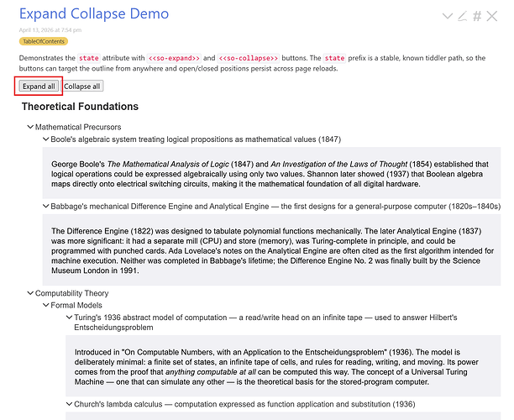The width and height of the screenshot is (514, 420).
Task: Click the Formal Models label
Action: tap(76, 306)
